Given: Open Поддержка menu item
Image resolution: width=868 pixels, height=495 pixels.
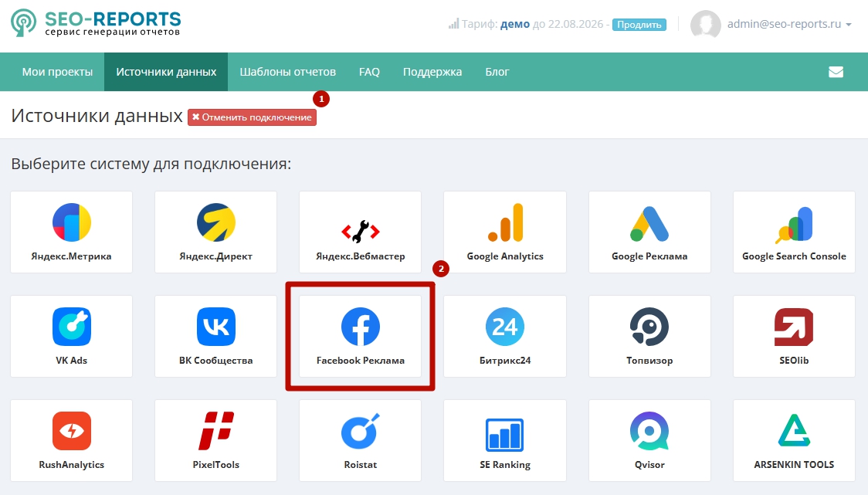Looking at the screenshot, I should (x=432, y=72).
